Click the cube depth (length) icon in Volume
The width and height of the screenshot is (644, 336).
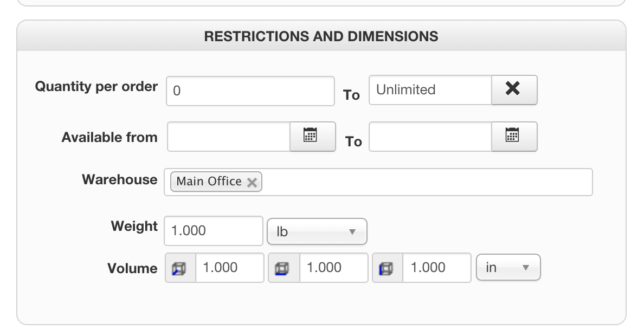coord(180,268)
